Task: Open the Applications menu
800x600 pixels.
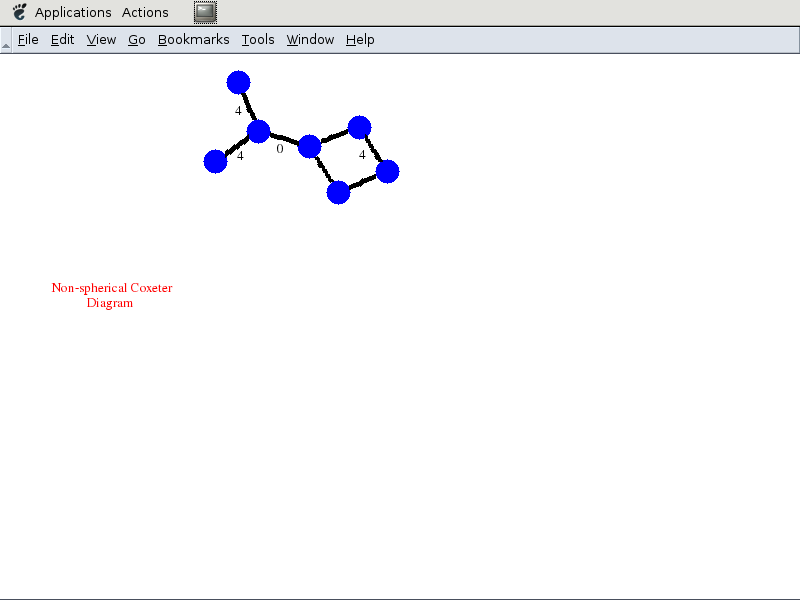Action: pos(73,12)
